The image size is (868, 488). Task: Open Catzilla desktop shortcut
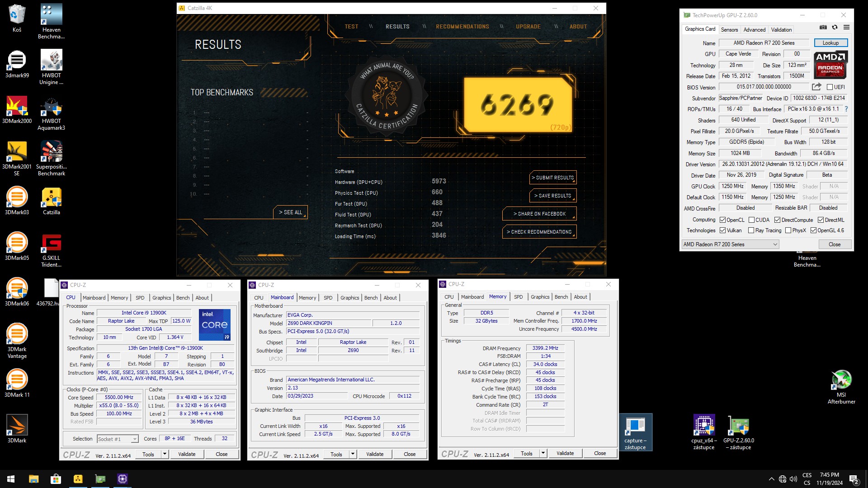[x=51, y=201]
